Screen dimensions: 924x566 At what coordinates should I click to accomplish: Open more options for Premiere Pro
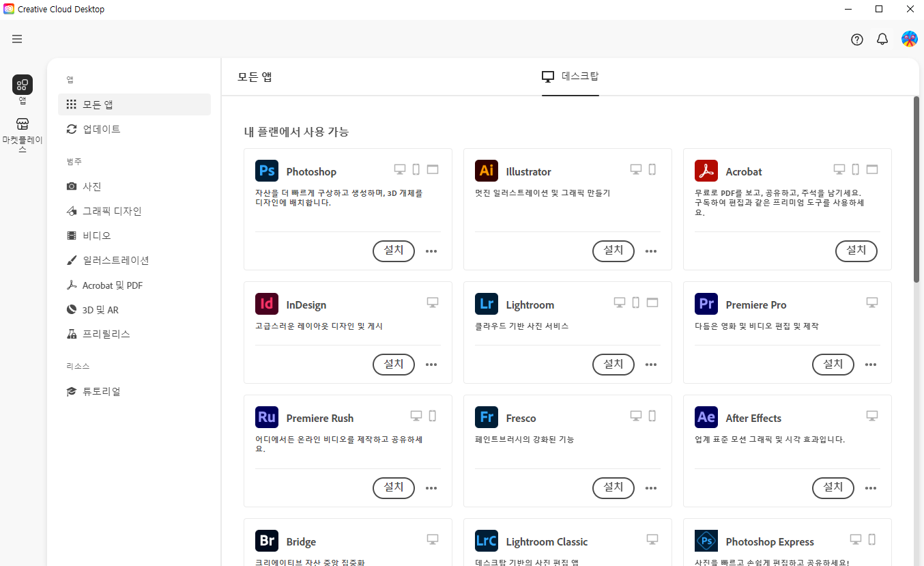(870, 365)
